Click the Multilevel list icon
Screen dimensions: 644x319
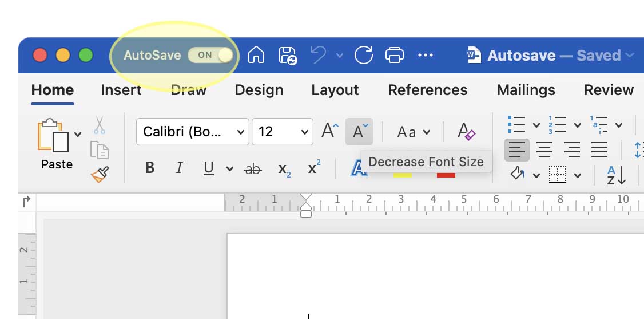point(599,124)
